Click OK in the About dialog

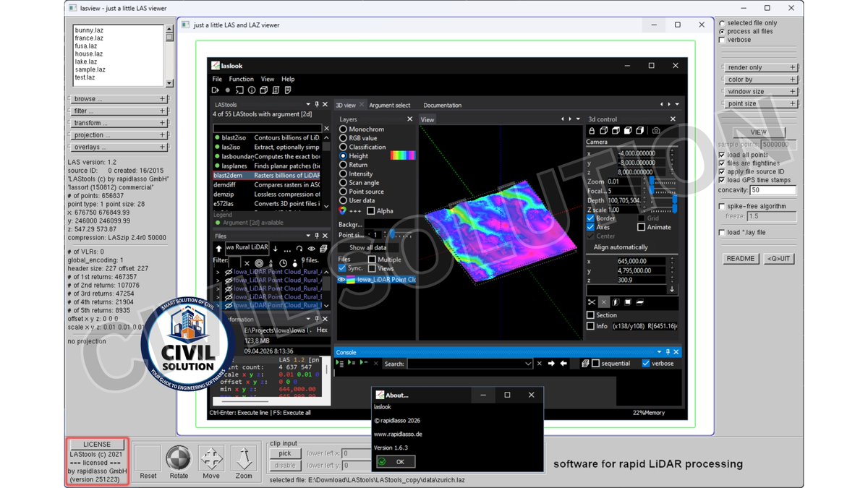click(x=395, y=461)
